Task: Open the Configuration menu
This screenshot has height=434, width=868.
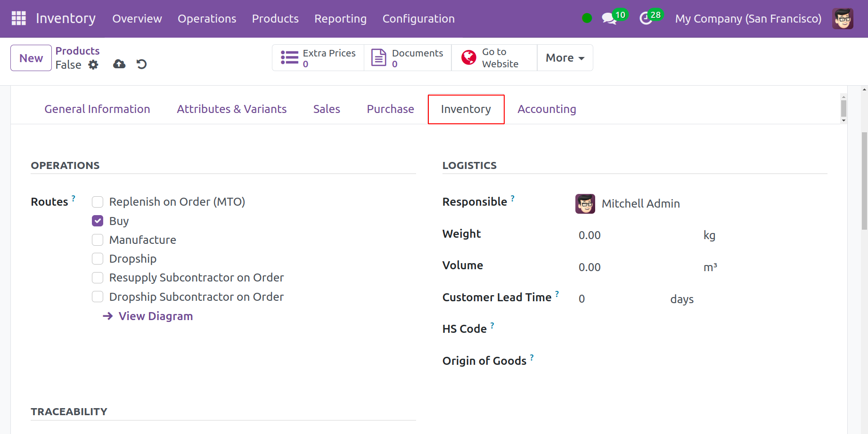Action: point(418,19)
